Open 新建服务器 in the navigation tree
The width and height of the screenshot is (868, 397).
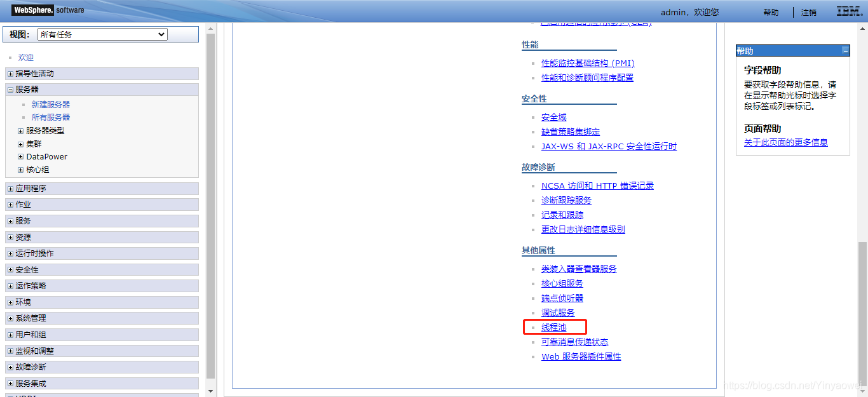(51, 104)
